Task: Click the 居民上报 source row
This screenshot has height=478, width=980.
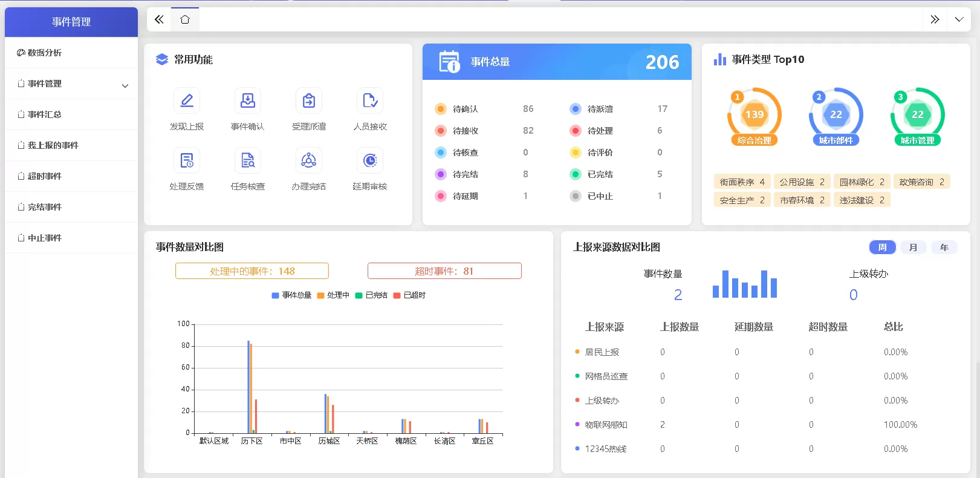Action: pos(765,352)
